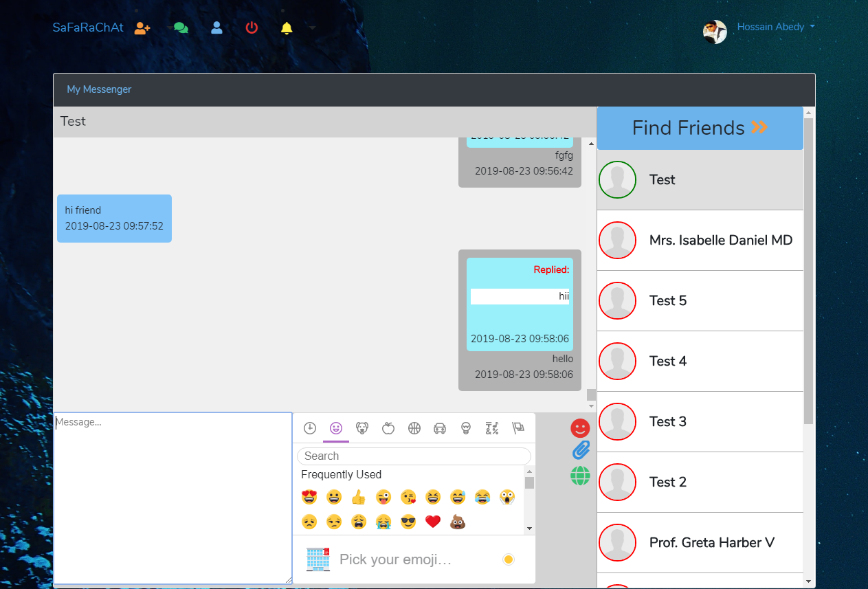Insert the loudly crying emoji
868x589 pixels.
coord(383,522)
